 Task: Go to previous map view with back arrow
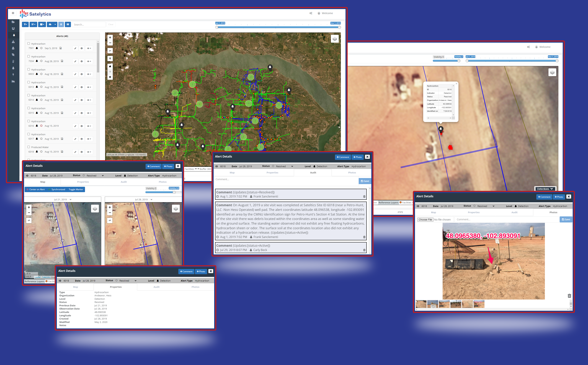click(110, 77)
